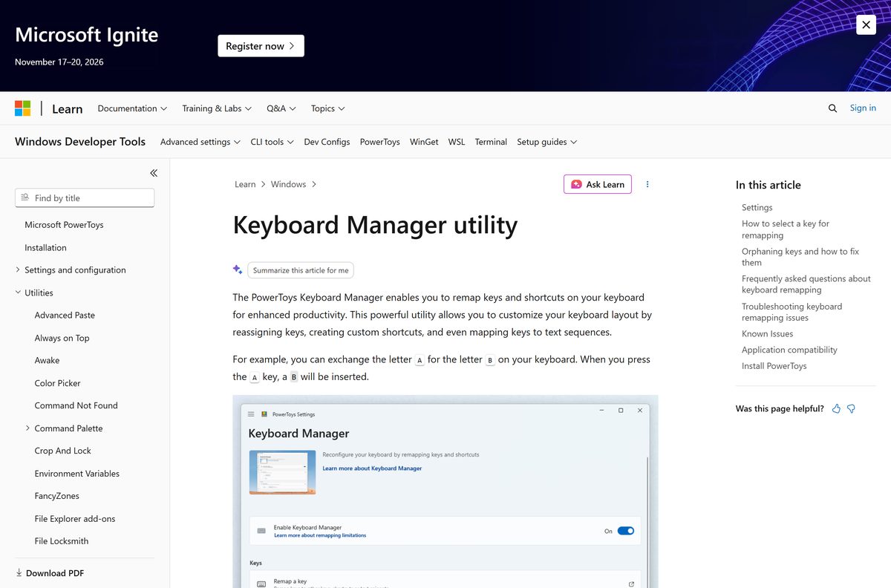Jump to Frequently asked questions section
This screenshot has width=891, height=588.
click(x=806, y=284)
